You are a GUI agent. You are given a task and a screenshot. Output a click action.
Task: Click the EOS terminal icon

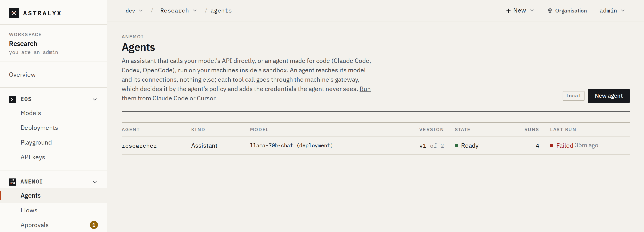[13, 99]
